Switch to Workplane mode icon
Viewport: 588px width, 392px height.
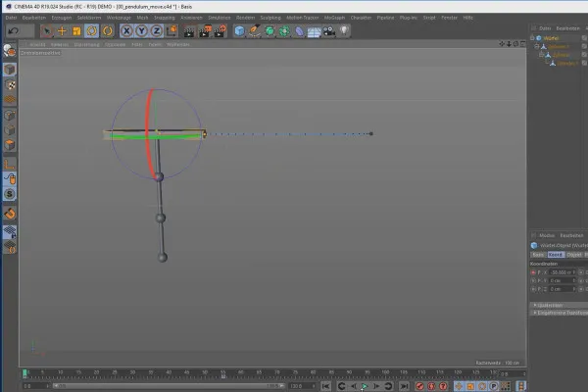click(10, 100)
